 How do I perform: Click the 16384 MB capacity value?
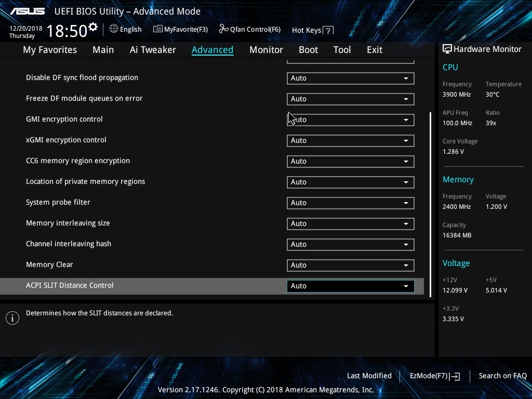click(x=457, y=235)
